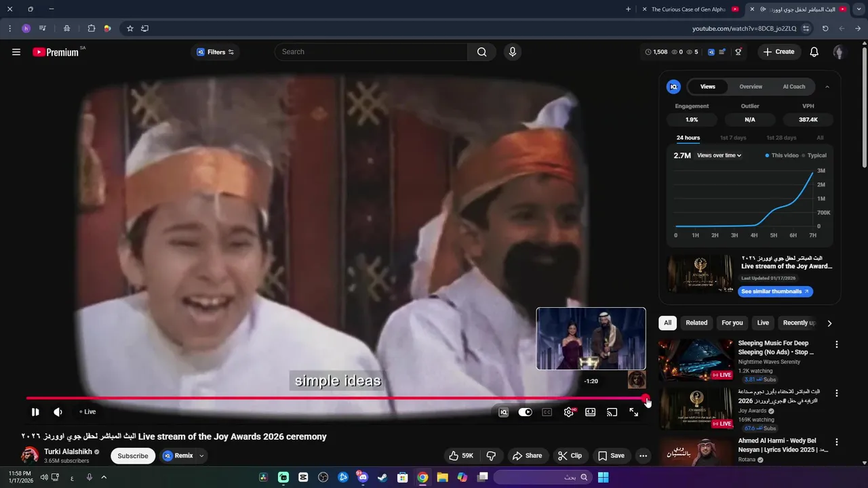Viewport: 868px width, 488px height.
Task: Click the Create button
Action: [x=778, y=52]
